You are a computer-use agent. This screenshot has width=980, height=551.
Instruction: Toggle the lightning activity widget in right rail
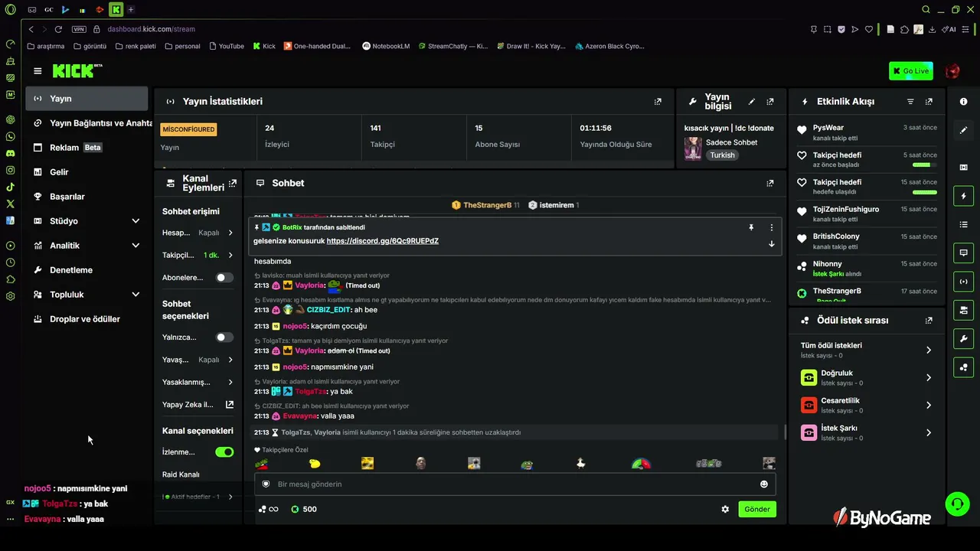click(963, 196)
